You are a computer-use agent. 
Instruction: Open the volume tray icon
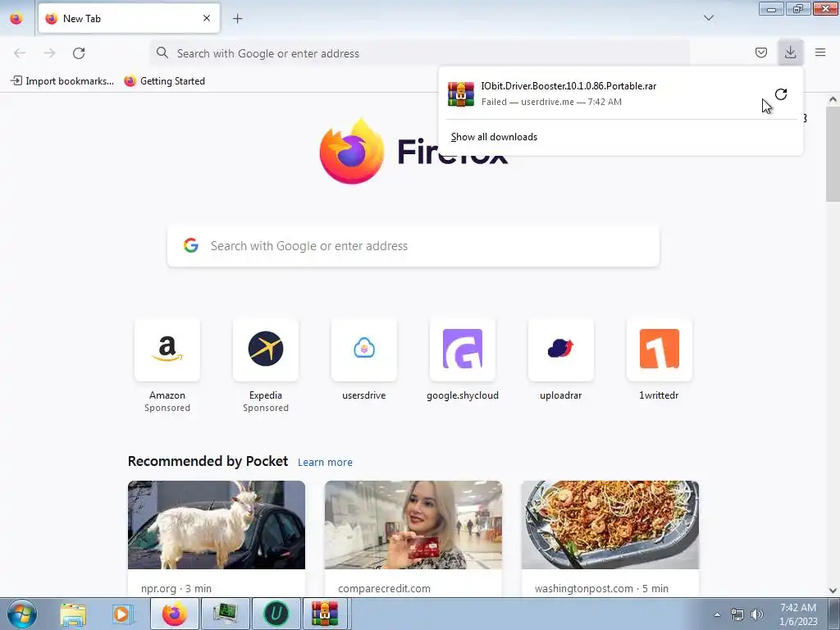(756, 614)
